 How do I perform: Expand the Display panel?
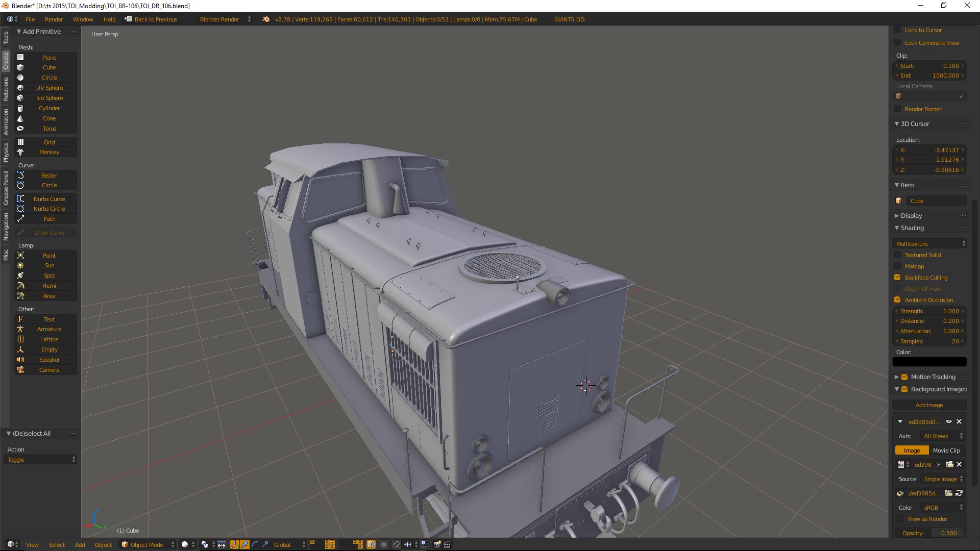pos(911,216)
